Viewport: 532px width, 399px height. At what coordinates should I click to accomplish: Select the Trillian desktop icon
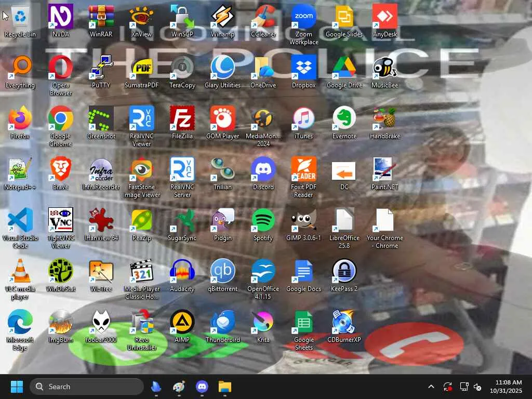[x=222, y=174]
